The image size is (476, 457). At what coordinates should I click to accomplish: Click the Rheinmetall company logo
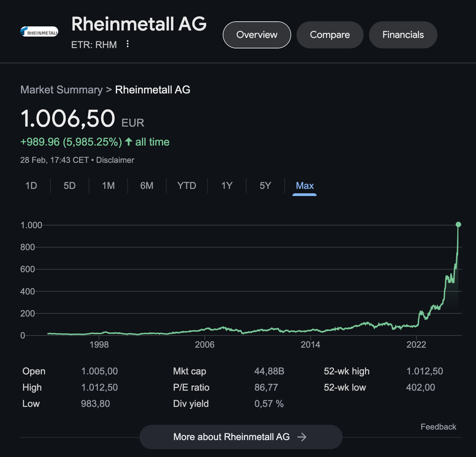pos(39,31)
